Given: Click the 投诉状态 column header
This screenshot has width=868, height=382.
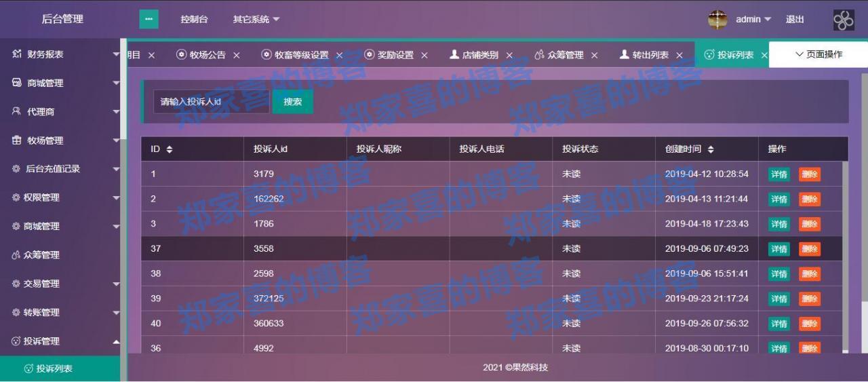Looking at the screenshot, I should pos(604,149).
